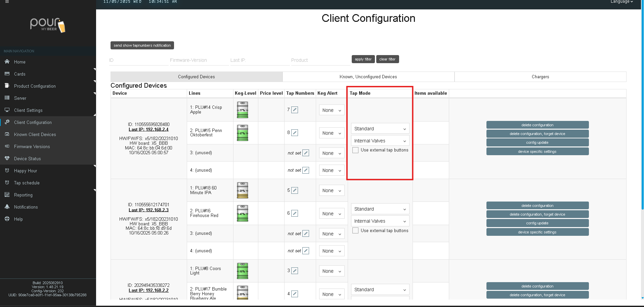Image resolution: width=644 pixels, height=307 pixels.
Task: Click the Pour My Beer logo
Action: pyautogui.click(x=48, y=25)
